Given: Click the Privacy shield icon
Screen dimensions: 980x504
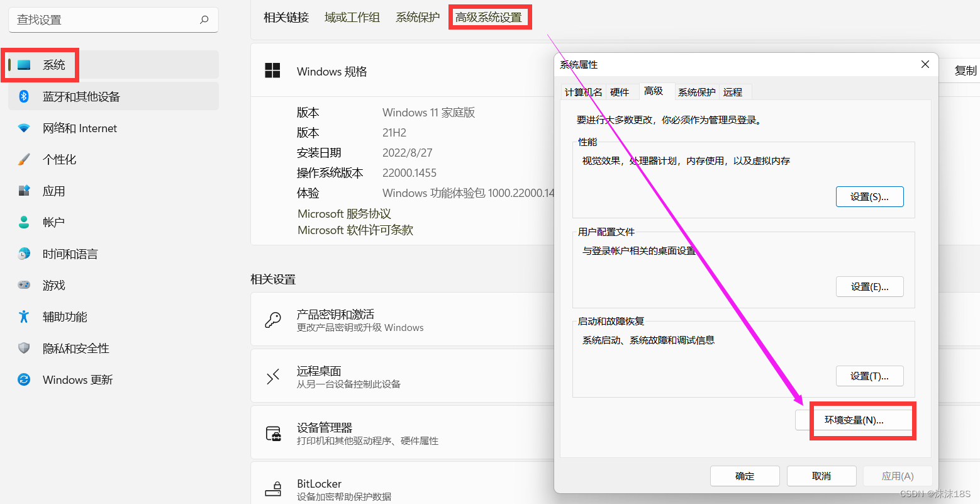Looking at the screenshot, I should tap(24, 348).
